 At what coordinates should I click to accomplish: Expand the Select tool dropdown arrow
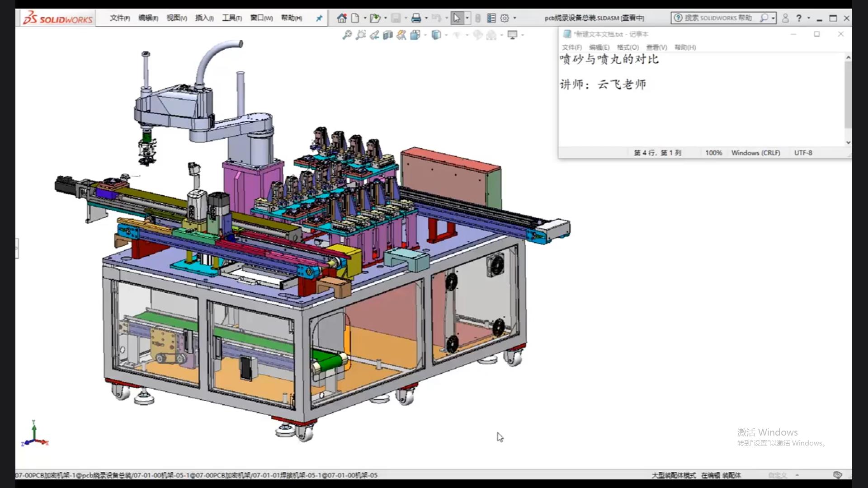[467, 18]
